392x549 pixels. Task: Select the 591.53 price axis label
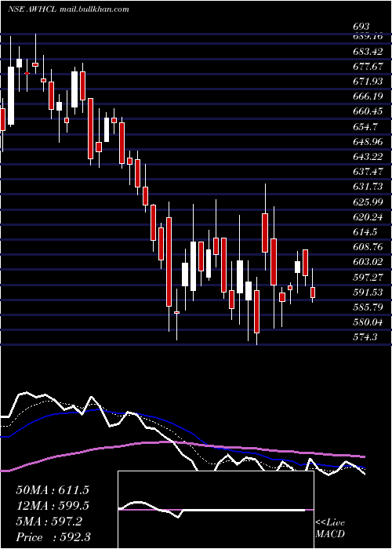point(368,293)
